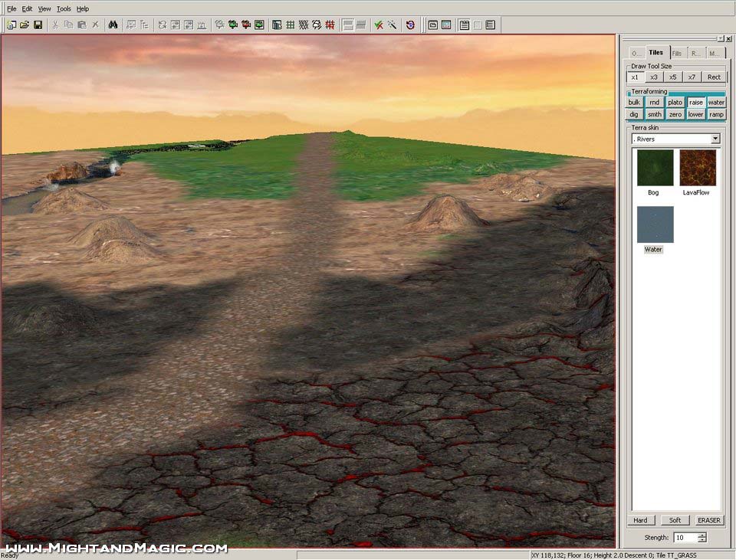Click the Open folder toolbar icon

25,25
